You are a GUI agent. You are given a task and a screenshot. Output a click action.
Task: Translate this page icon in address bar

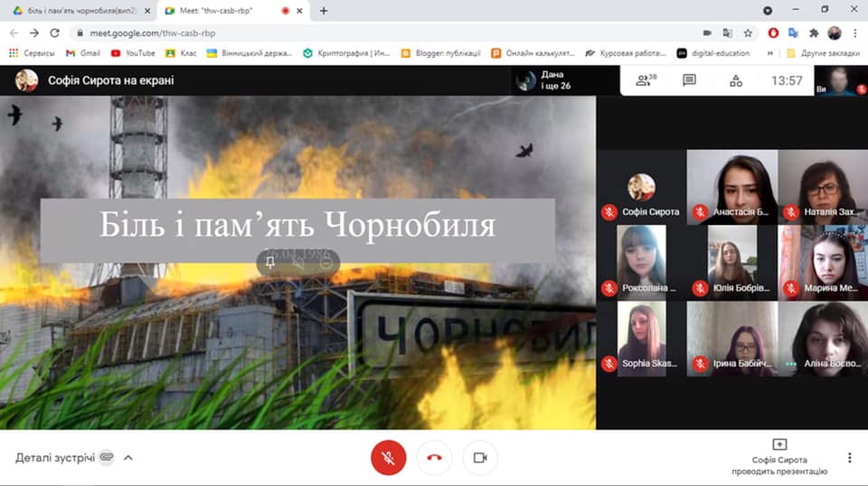pyautogui.click(x=727, y=33)
